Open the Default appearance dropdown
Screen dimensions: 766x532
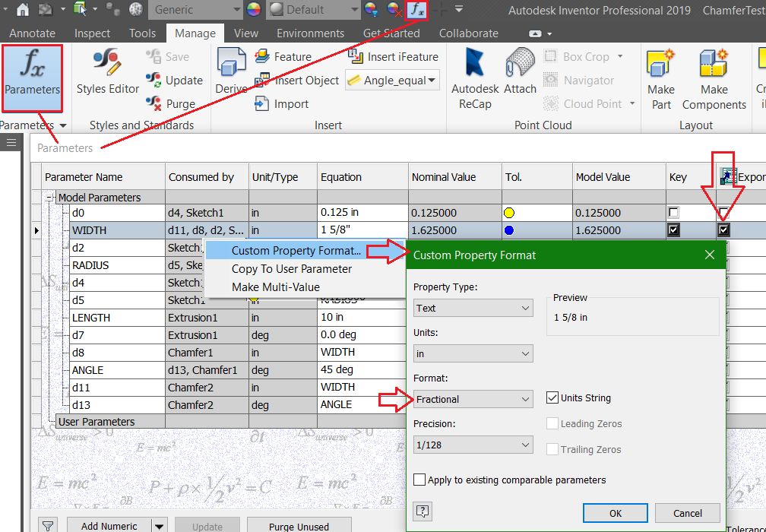312,10
